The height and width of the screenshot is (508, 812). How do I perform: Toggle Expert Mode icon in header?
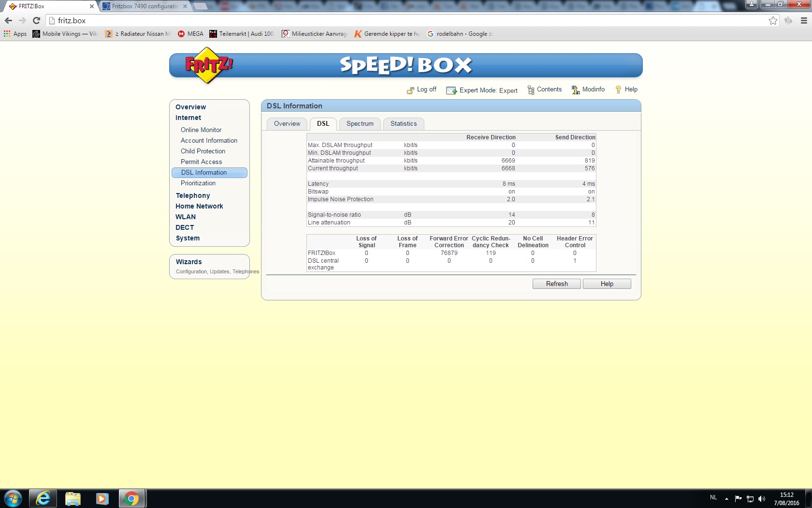(451, 90)
